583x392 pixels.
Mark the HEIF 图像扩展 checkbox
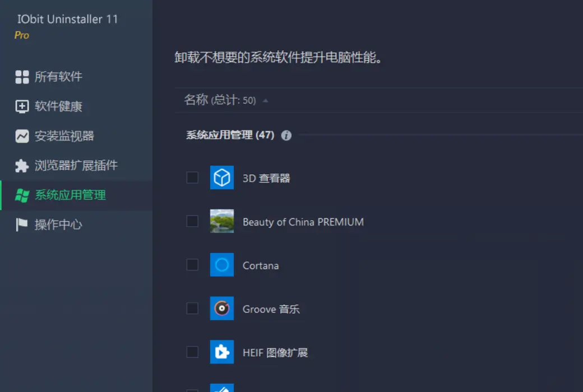coord(192,352)
